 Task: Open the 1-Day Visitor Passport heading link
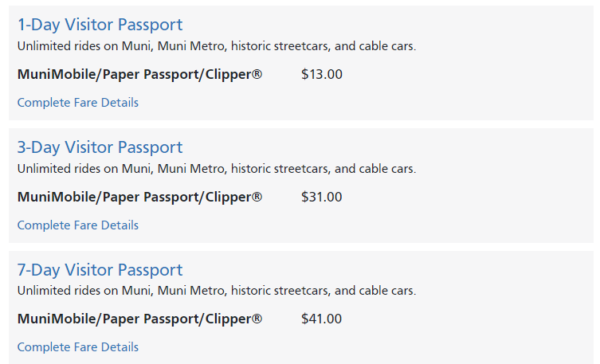[x=100, y=25]
